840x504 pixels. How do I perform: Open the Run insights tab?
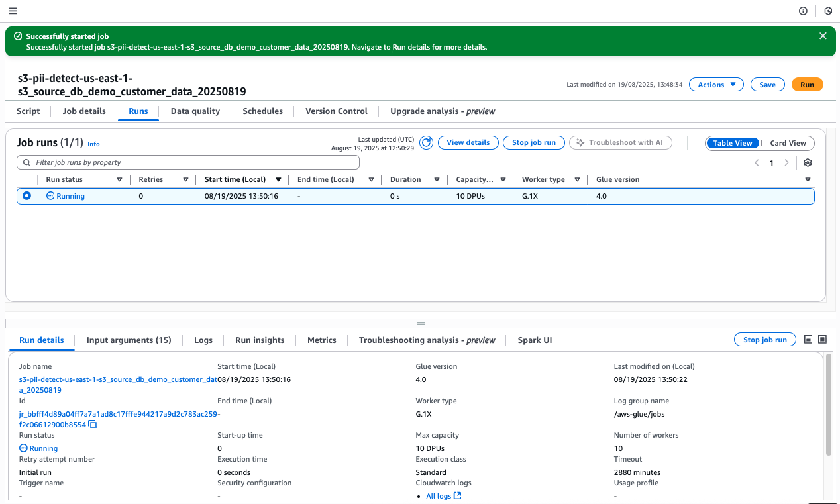click(x=260, y=340)
